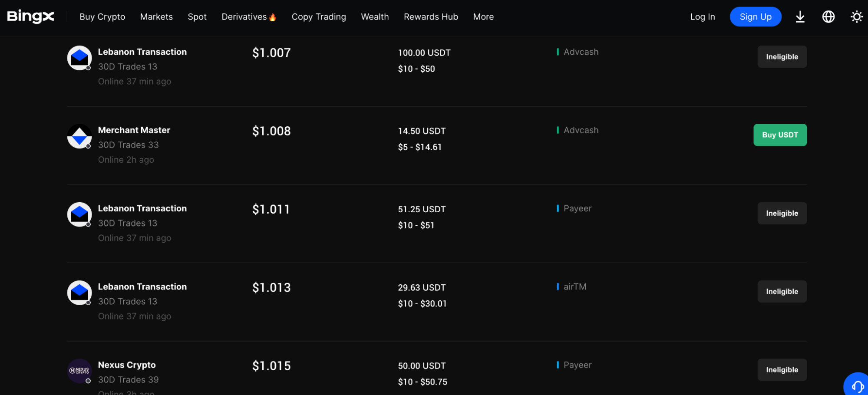Click the Lebanon Transaction avatar at $1.013

79,293
